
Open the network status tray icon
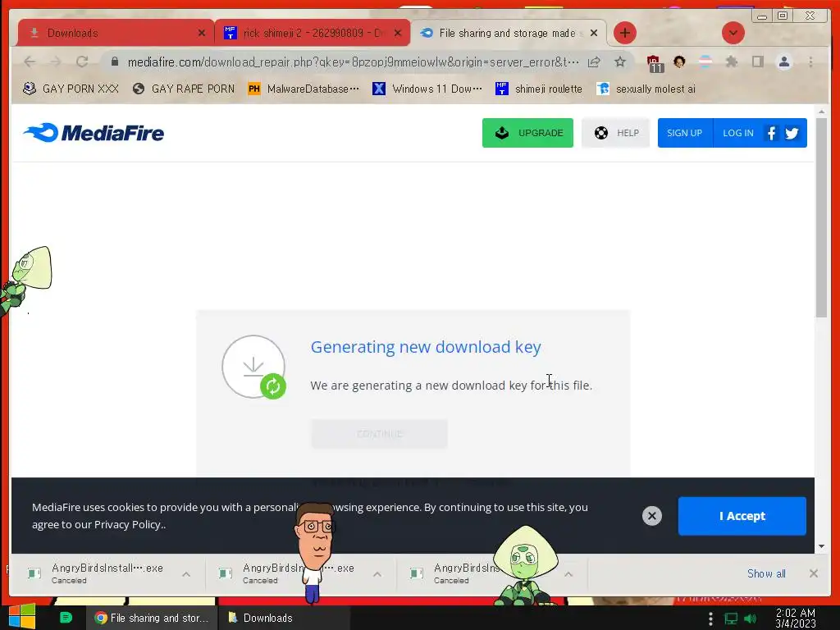point(731,619)
